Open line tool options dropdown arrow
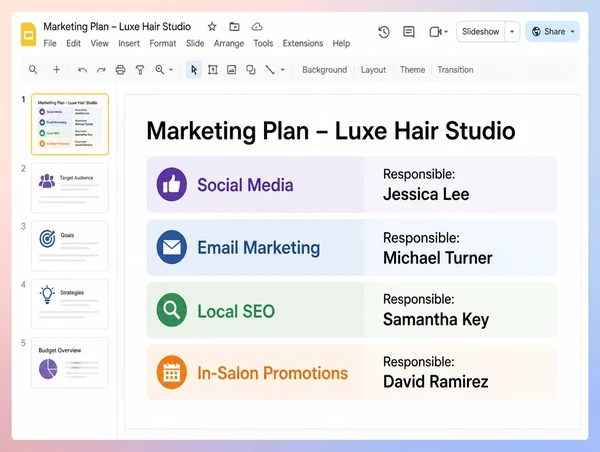600x452 pixels. tap(283, 70)
